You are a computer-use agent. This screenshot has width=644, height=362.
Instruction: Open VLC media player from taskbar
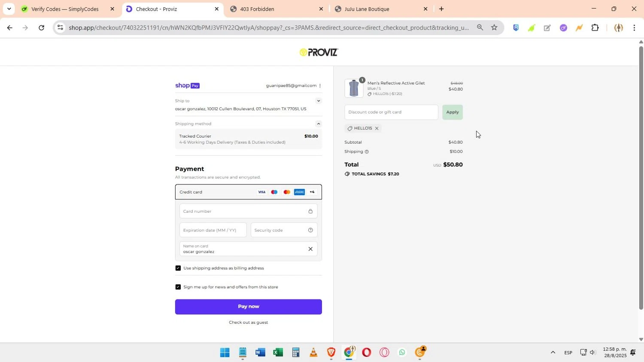click(x=313, y=353)
